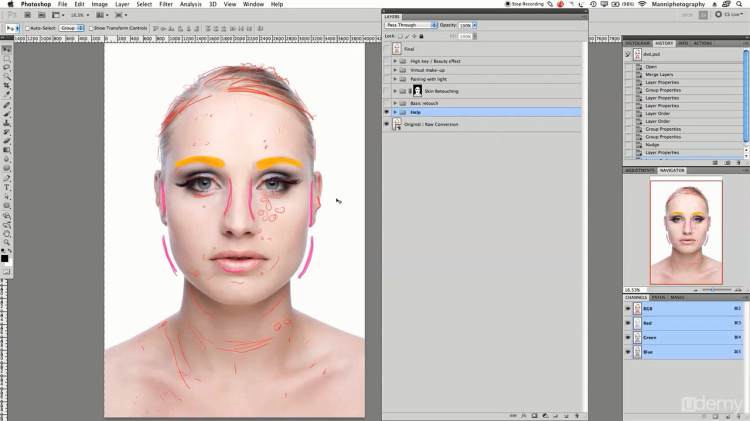Select the Lasso tool

7,67
